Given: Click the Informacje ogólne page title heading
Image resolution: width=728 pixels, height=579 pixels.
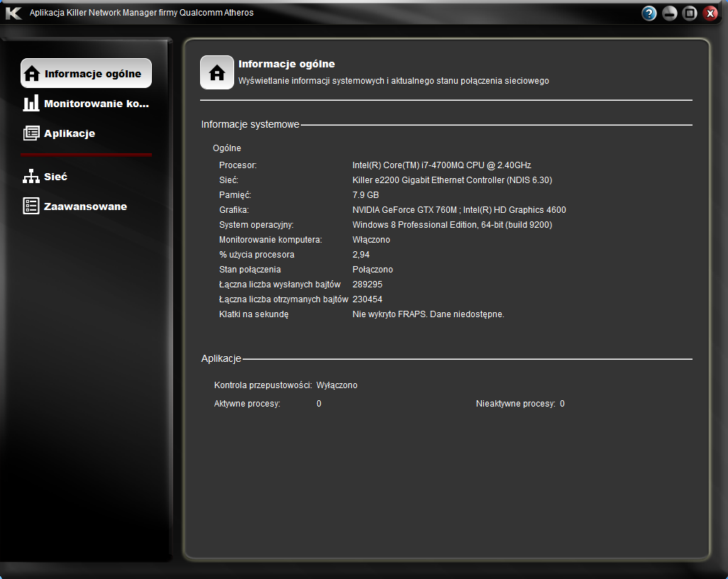Looking at the screenshot, I should tap(287, 64).
